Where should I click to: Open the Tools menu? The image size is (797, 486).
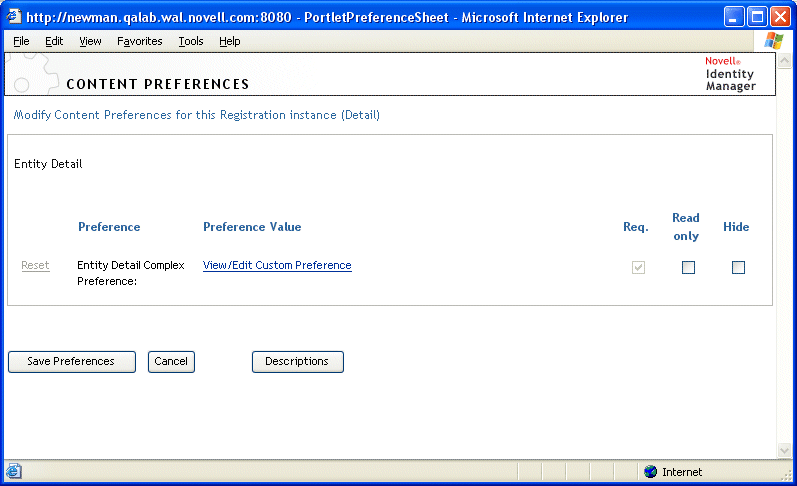point(191,41)
